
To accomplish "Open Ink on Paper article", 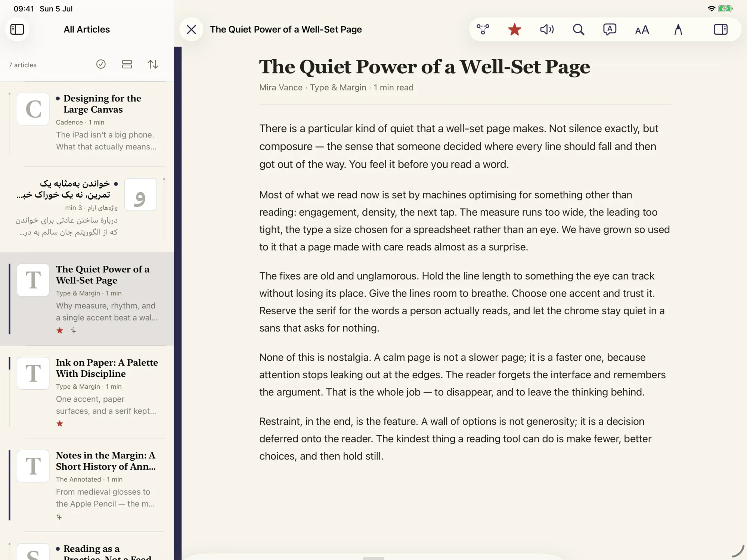I will (87, 392).
